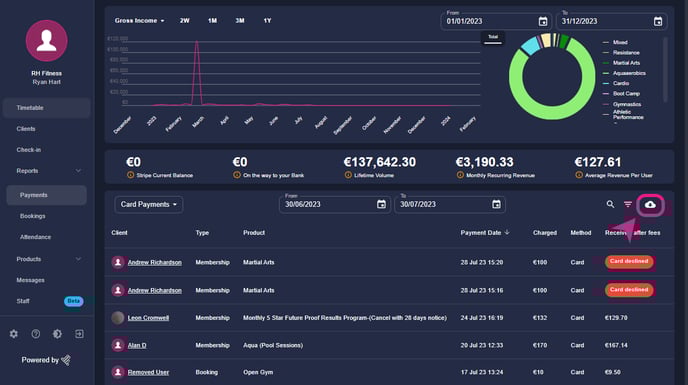This screenshot has height=385, width=688.
Task: Click info icon beside Stripe Current Balance
Action: (x=130, y=175)
